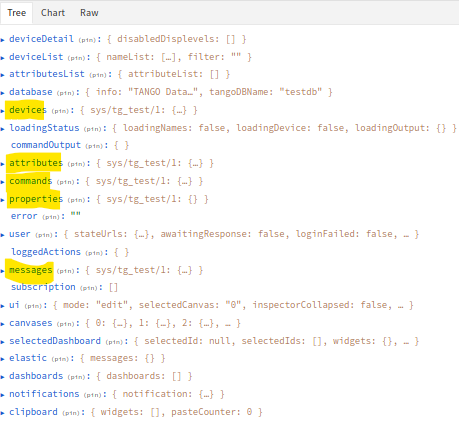Click the commands key label

[31, 181]
